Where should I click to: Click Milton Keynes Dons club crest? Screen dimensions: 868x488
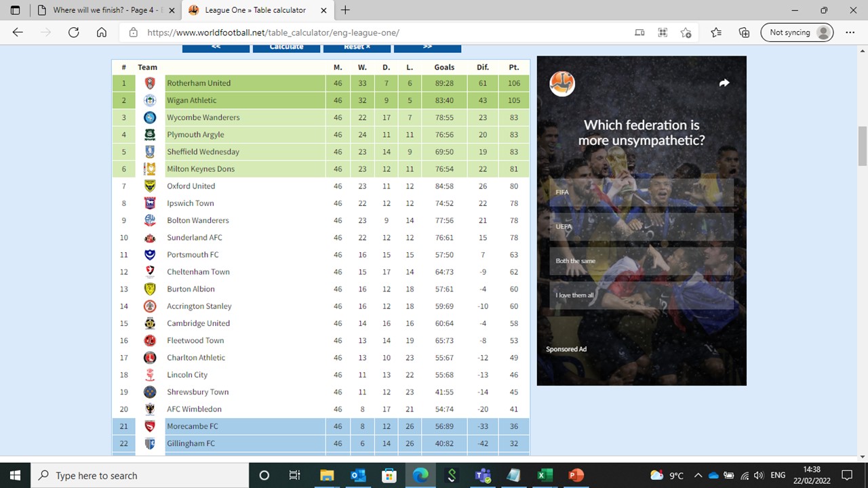(x=150, y=169)
